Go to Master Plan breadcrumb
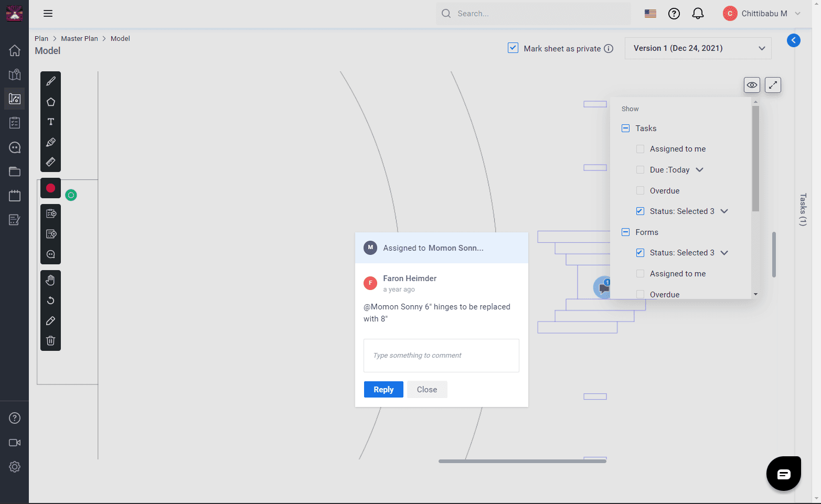The height and width of the screenshot is (504, 821). click(x=79, y=39)
